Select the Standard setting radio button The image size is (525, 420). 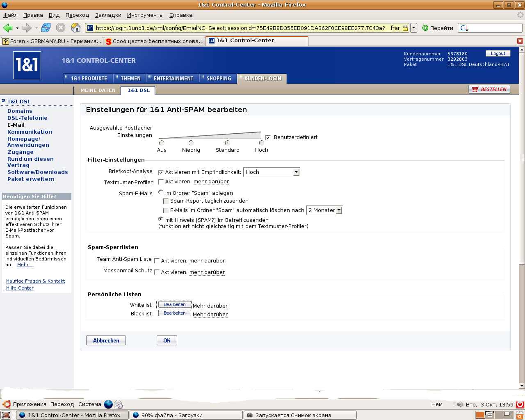point(227,143)
